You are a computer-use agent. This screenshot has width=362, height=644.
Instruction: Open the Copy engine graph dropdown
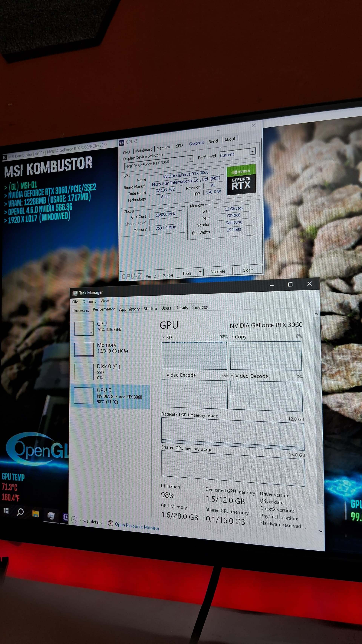(232, 337)
